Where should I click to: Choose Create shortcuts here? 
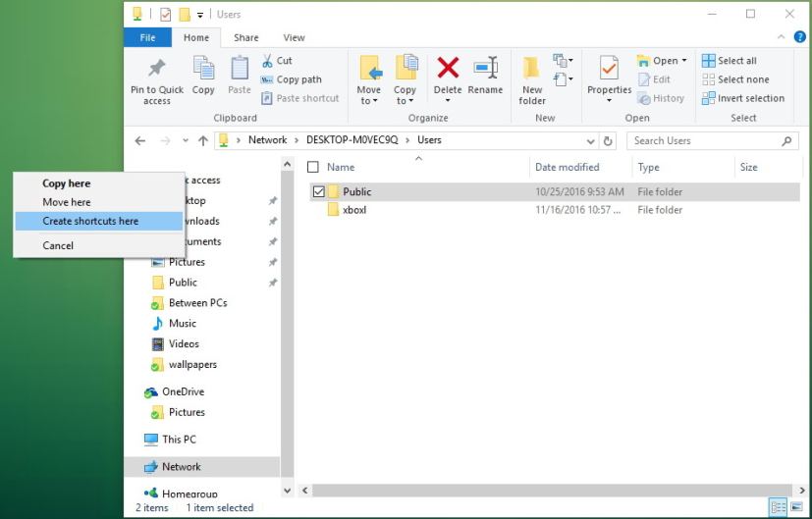pos(98,221)
